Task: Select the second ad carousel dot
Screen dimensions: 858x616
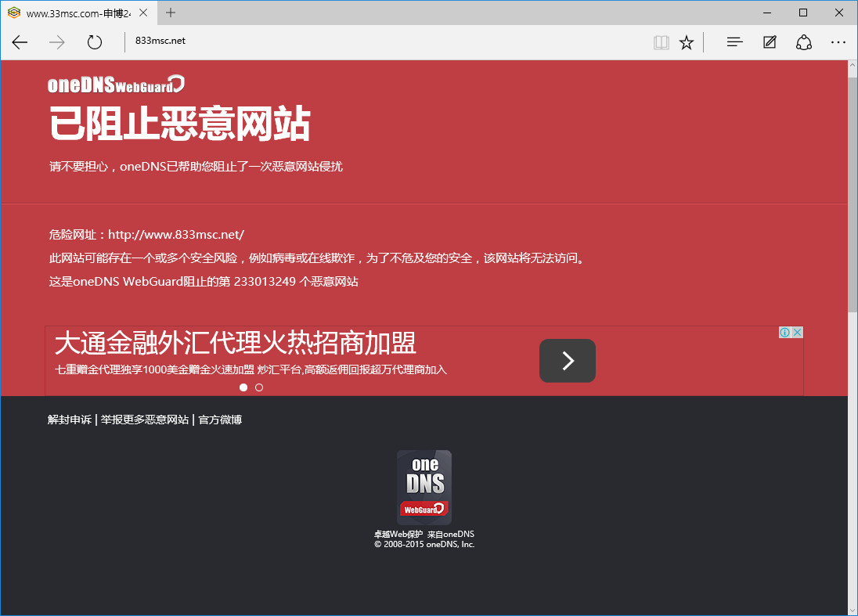Action: pos(259,387)
